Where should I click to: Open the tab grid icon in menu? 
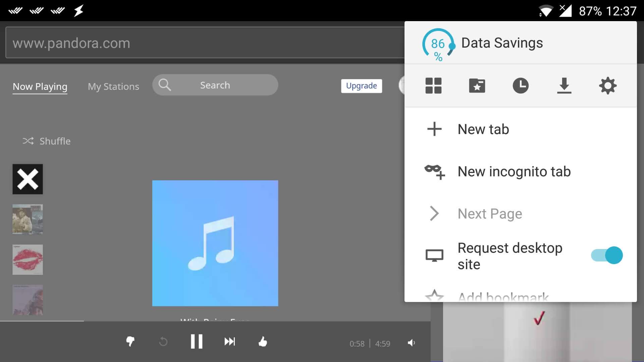tap(433, 86)
